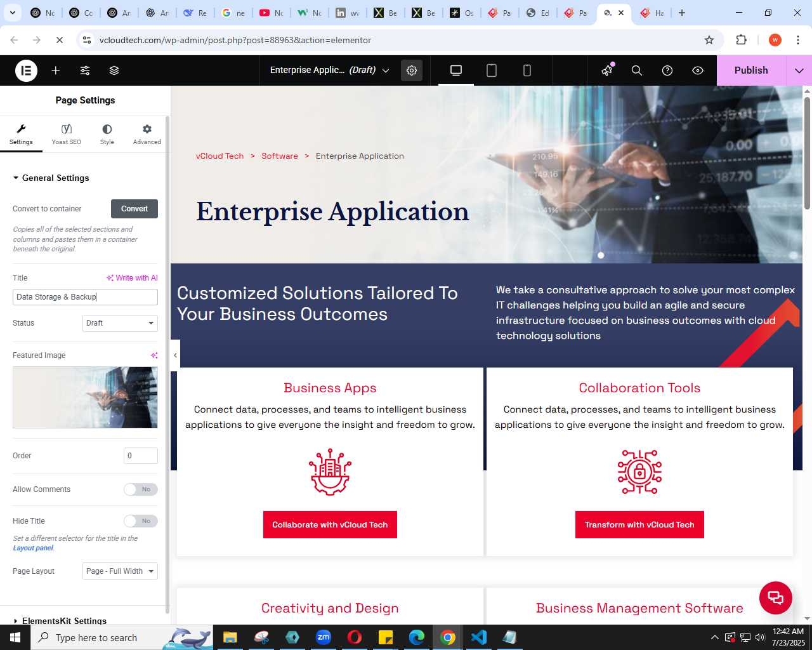Select the Style tab
Image resolution: width=812 pixels, height=650 pixels.
tap(107, 135)
